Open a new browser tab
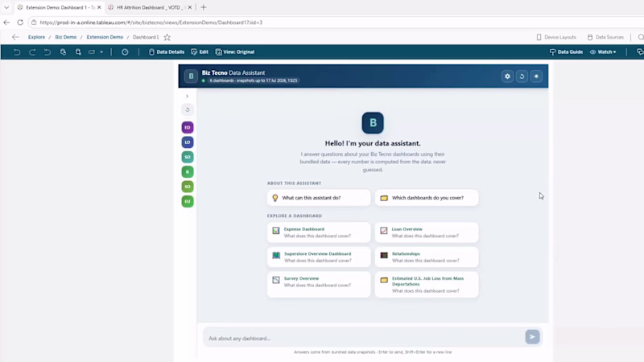 [x=204, y=7]
